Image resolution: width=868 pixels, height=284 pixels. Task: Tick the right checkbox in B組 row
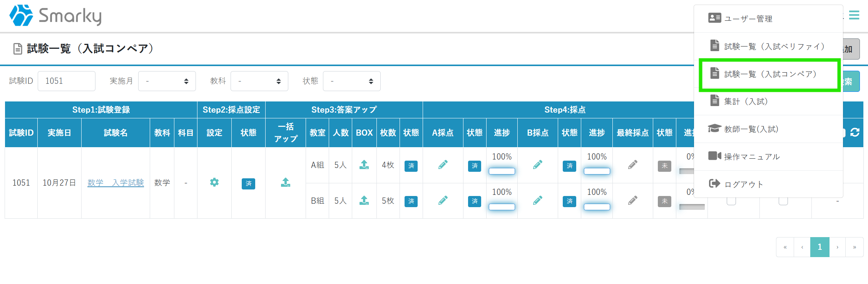coord(783,201)
